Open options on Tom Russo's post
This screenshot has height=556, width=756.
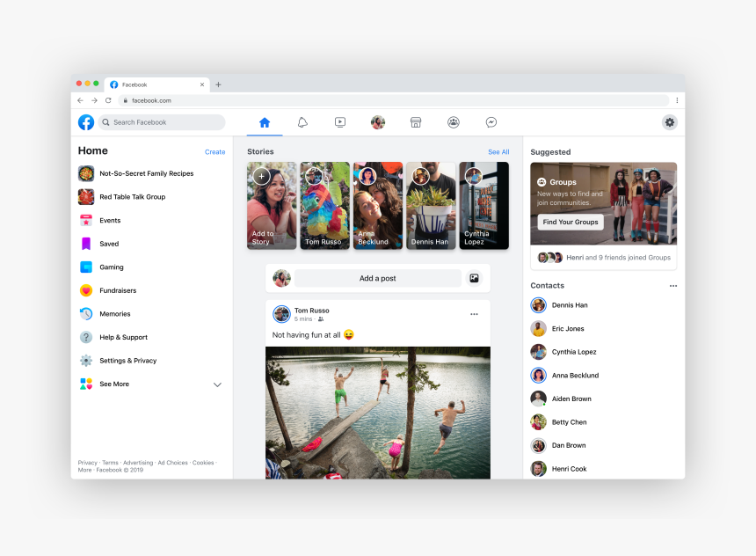[x=474, y=313]
